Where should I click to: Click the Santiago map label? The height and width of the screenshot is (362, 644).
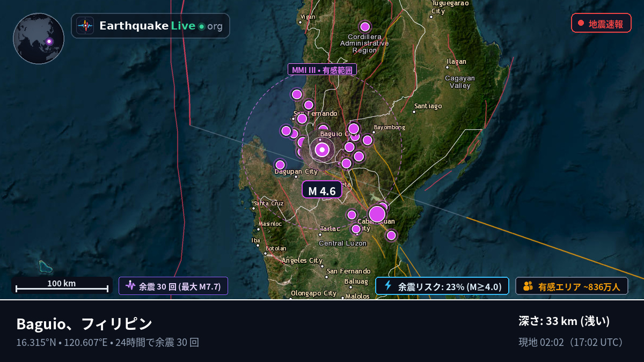click(x=428, y=106)
